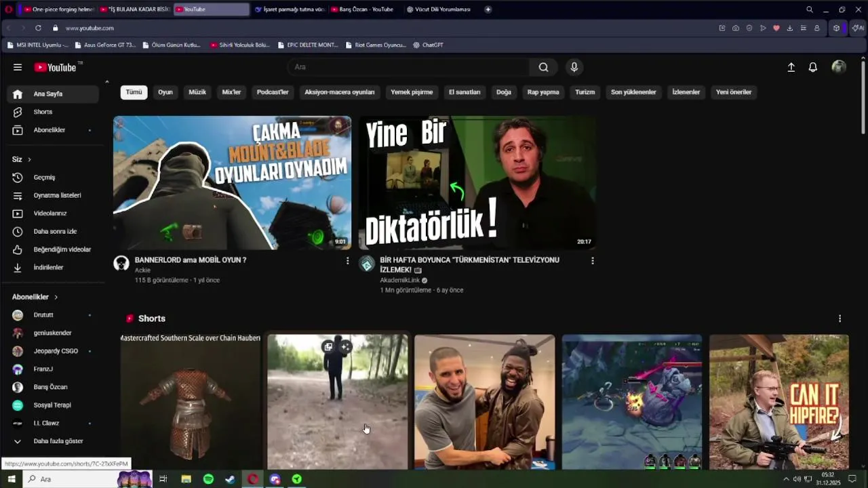Open Opera tab search magnifier
The width and height of the screenshot is (868, 488).
pos(809,9)
